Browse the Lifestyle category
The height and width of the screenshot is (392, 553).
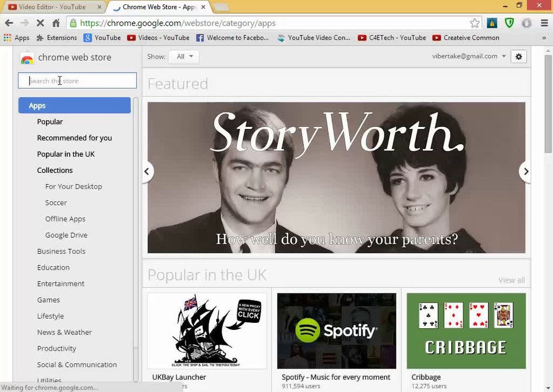click(x=51, y=316)
